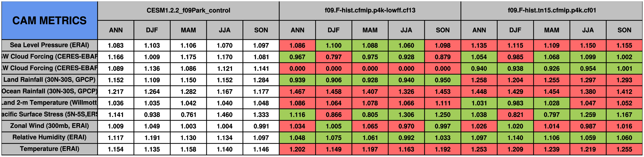Image resolution: width=644 pixels, height=157 pixels.
Task: Select the green 1.100 Sea Level Pressure DJF cell
Action: pos(333,45)
